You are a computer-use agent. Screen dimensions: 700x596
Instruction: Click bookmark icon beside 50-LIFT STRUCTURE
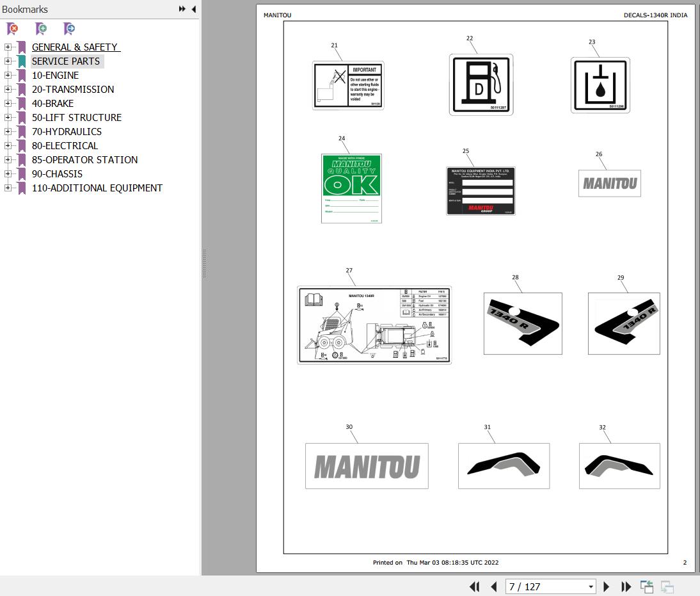coord(22,118)
